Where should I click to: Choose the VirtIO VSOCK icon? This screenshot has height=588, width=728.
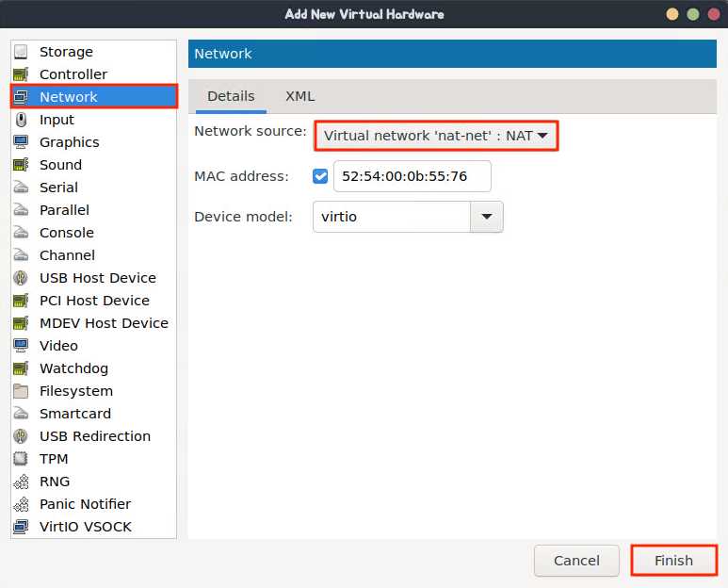[x=21, y=527]
